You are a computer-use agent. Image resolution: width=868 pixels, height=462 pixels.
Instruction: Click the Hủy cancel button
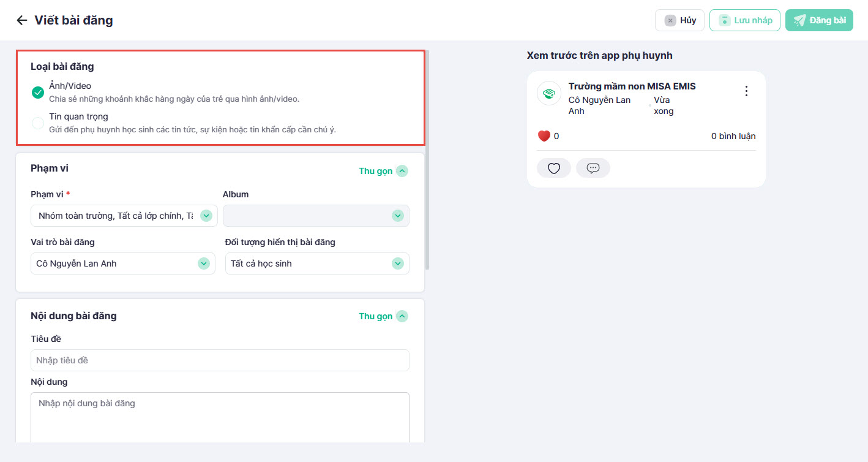679,20
